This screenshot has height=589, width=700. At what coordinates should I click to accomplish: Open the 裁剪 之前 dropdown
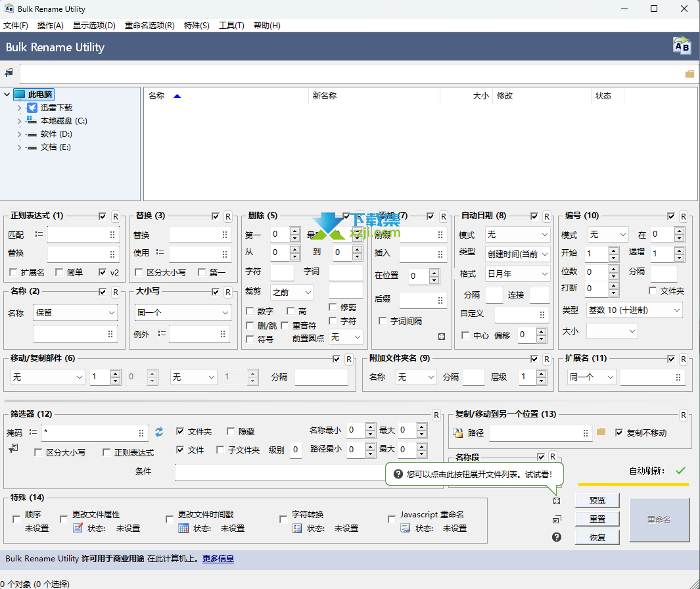[x=292, y=292]
